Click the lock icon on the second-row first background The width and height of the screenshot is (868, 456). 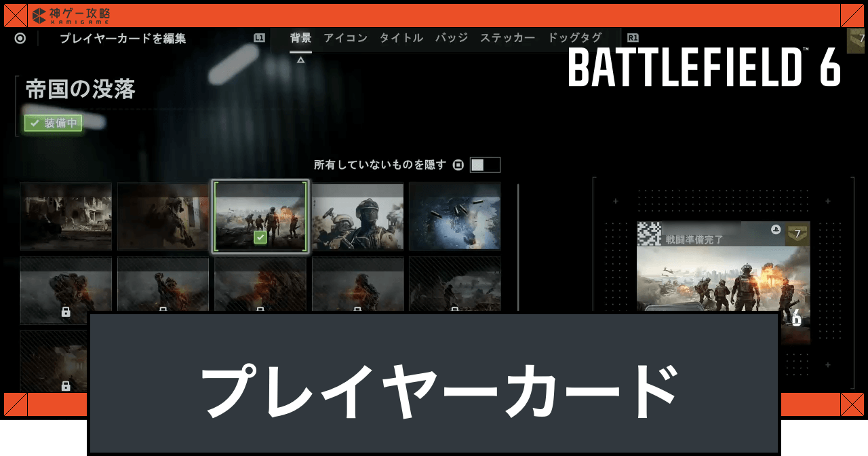coord(66,311)
